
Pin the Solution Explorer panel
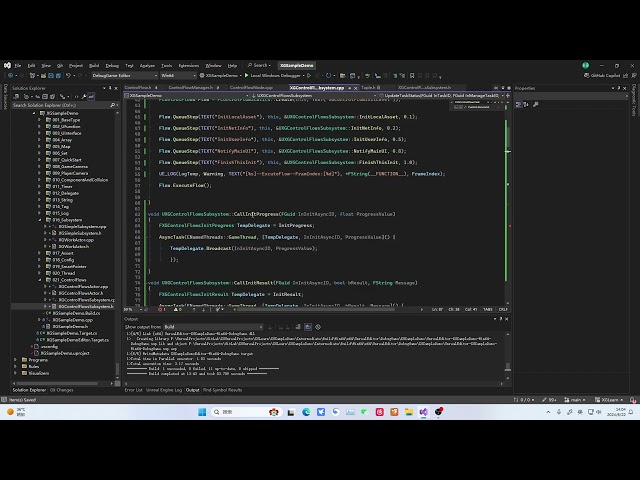point(110,88)
